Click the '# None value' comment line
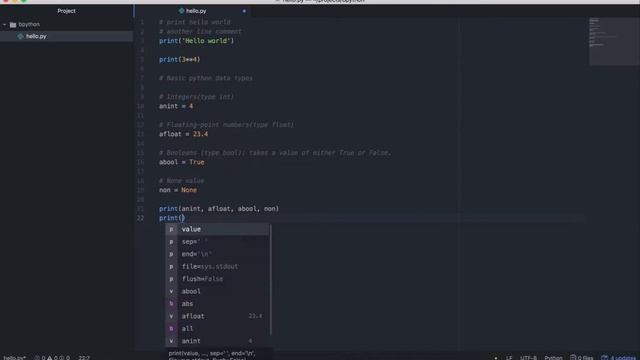640x360 pixels. 182,181
